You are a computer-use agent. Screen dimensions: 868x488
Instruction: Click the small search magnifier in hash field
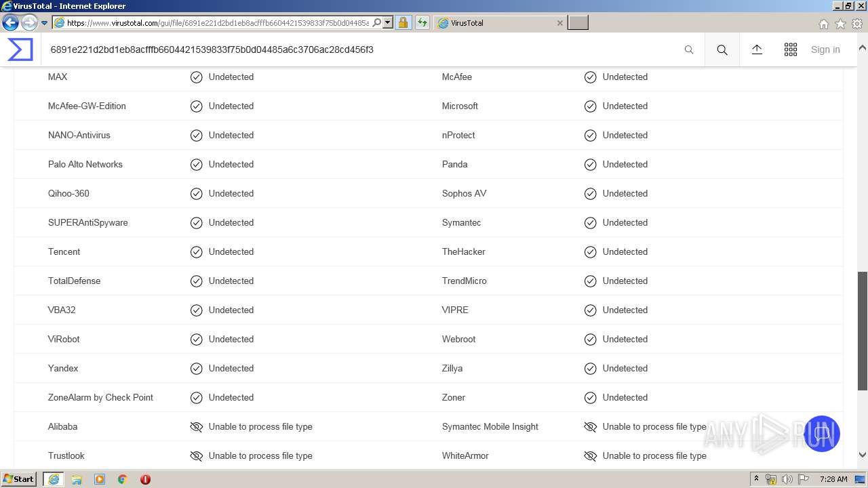[689, 49]
